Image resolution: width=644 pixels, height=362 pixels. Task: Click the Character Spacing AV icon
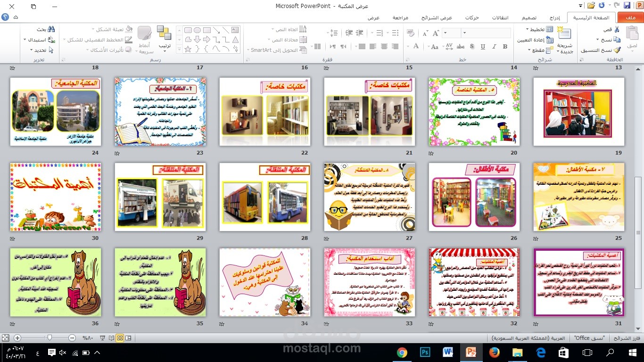[x=449, y=46]
